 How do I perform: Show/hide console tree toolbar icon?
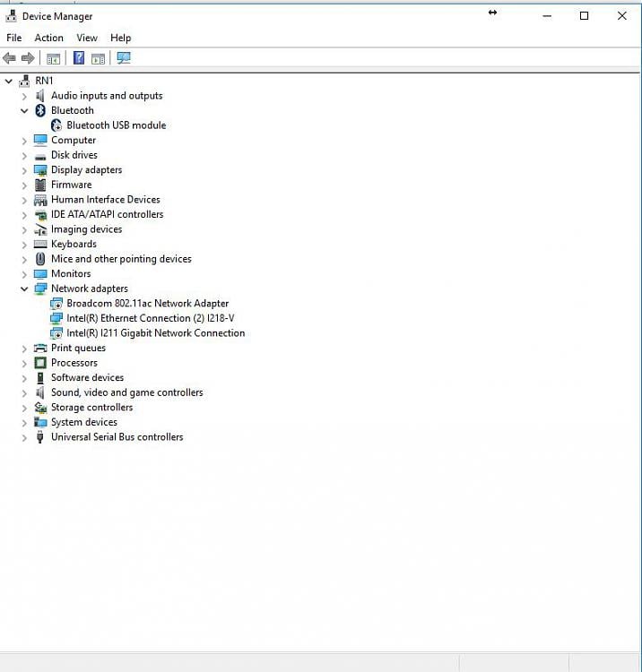[x=53, y=59]
